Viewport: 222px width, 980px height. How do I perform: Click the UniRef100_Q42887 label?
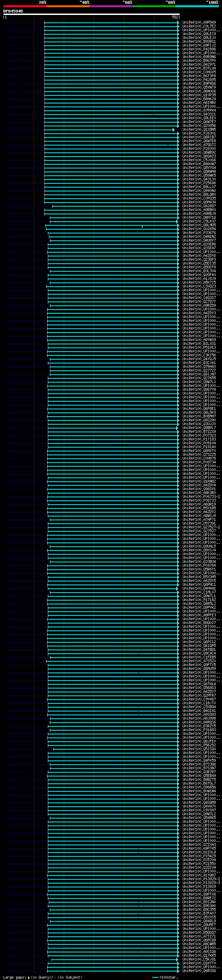point(199,206)
